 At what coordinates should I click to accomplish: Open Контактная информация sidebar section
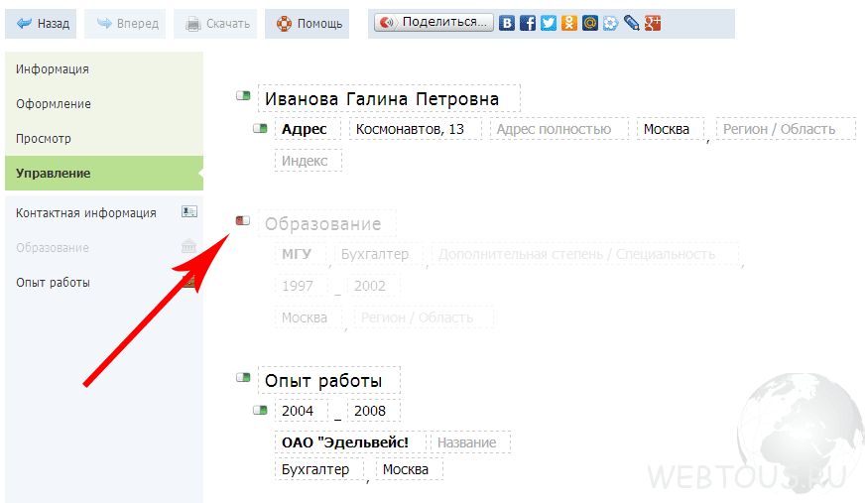coord(104,213)
